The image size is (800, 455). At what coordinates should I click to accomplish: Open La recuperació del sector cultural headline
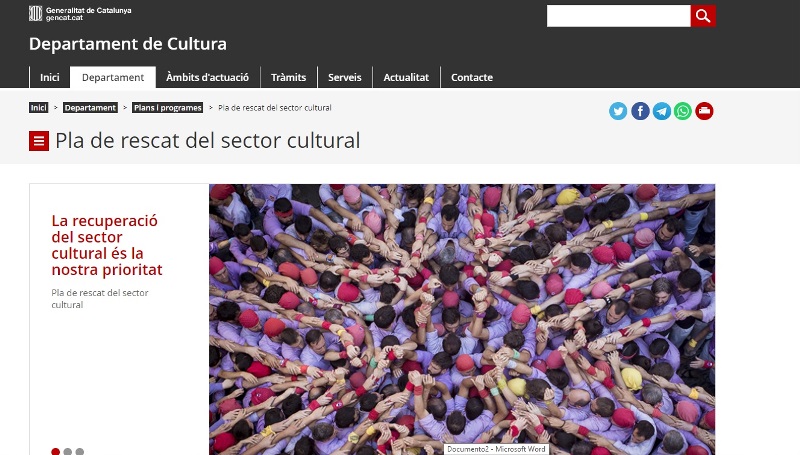pos(107,245)
